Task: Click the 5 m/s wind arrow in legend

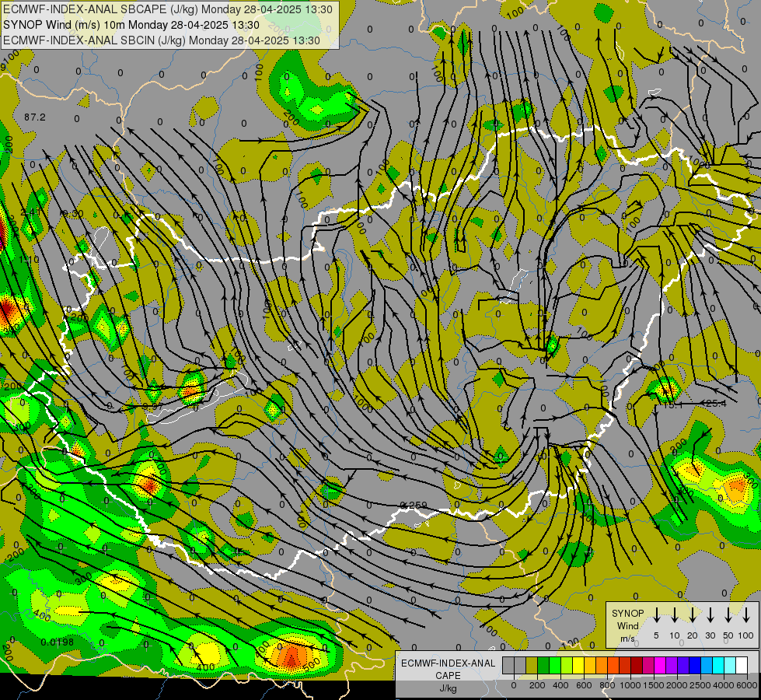Action: 657,615
